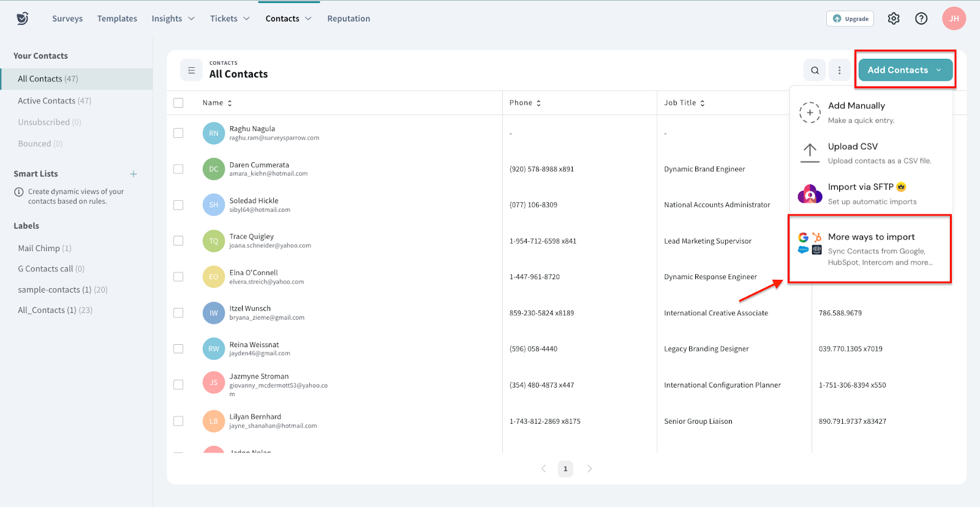Open the three-dot more options menu

(x=839, y=70)
